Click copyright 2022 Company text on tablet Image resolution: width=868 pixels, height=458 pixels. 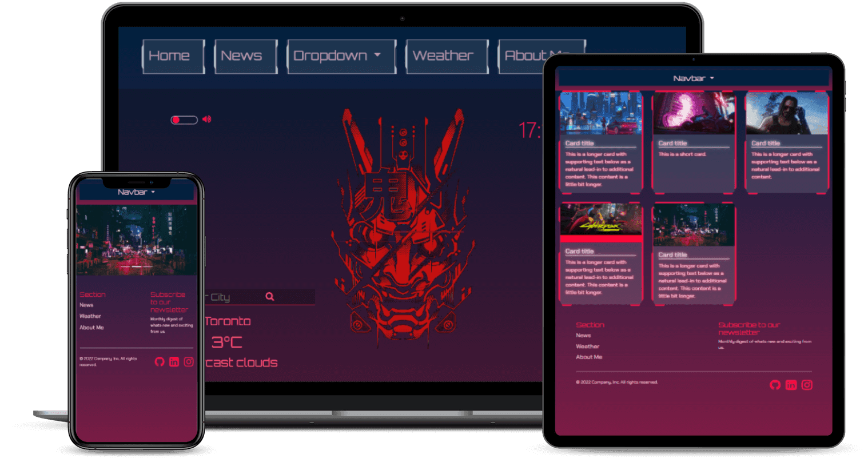[617, 382]
